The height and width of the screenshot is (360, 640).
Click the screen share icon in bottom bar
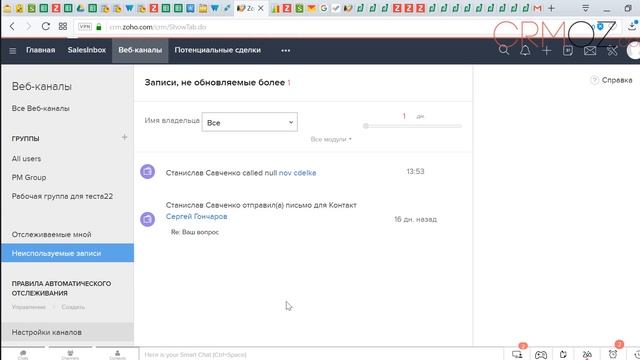517,355
